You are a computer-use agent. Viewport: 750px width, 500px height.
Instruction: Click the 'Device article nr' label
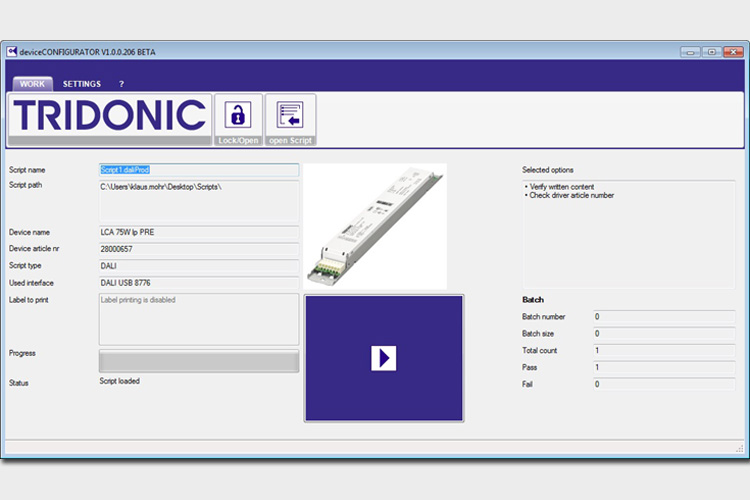point(34,249)
